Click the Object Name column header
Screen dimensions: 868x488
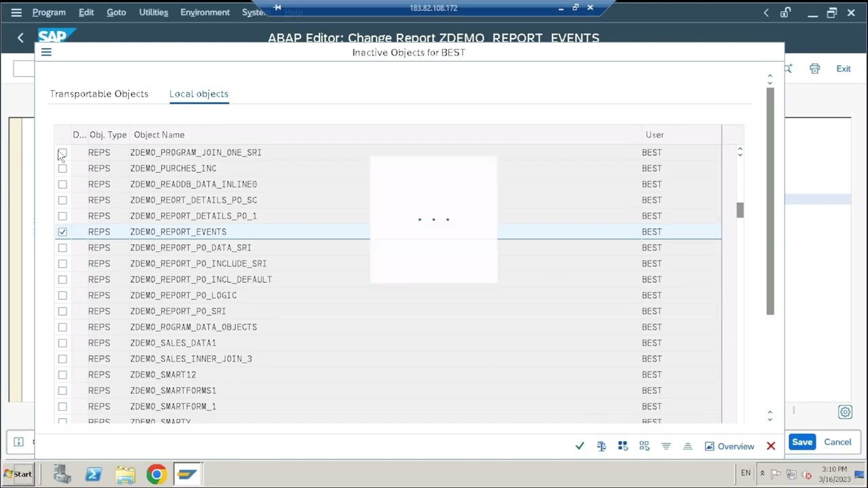click(159, 135)
